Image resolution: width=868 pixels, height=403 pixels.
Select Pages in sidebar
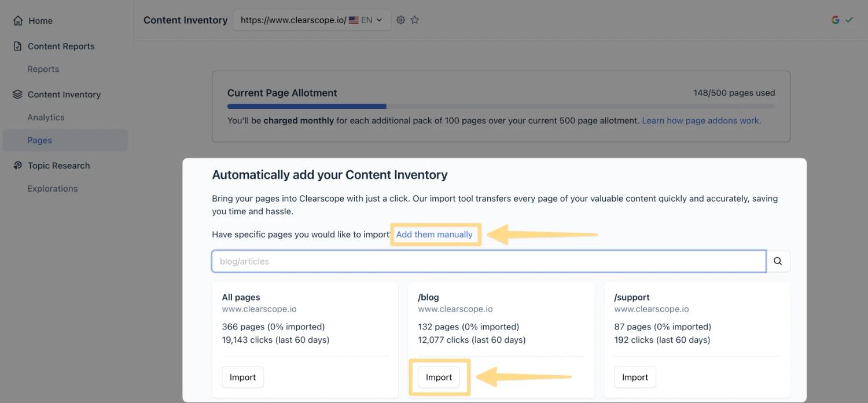[x=65, y=140]
